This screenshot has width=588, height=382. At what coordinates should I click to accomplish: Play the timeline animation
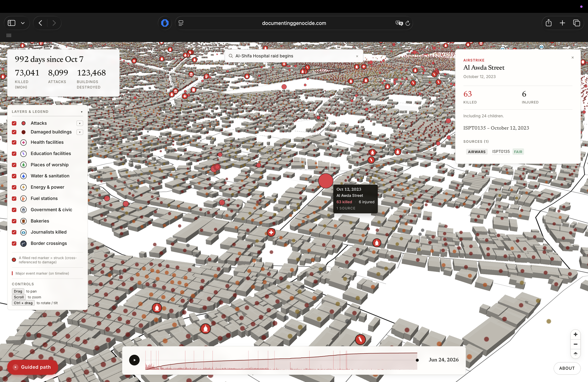[x=134, y=360]
